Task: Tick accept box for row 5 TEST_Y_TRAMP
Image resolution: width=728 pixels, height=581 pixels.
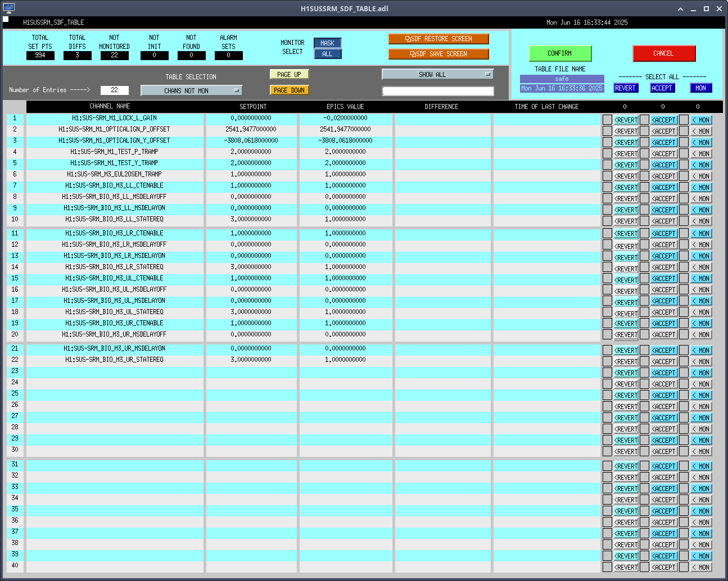Action: point(645,165)
